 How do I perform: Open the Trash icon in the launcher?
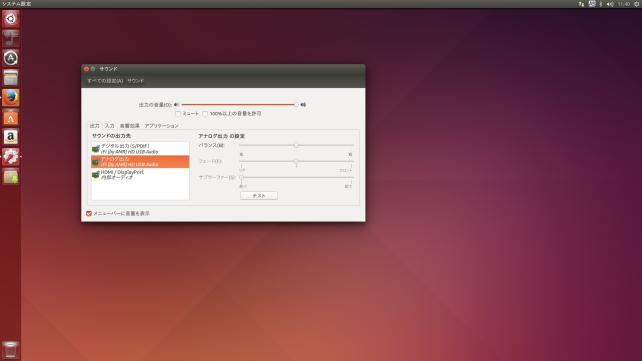point(11,350)
